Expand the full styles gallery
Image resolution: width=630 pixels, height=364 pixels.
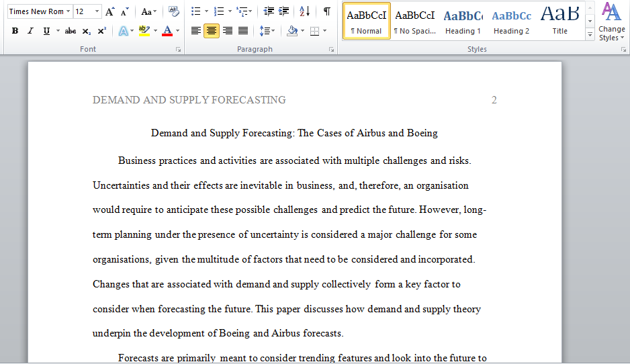[x=590, y=35]
